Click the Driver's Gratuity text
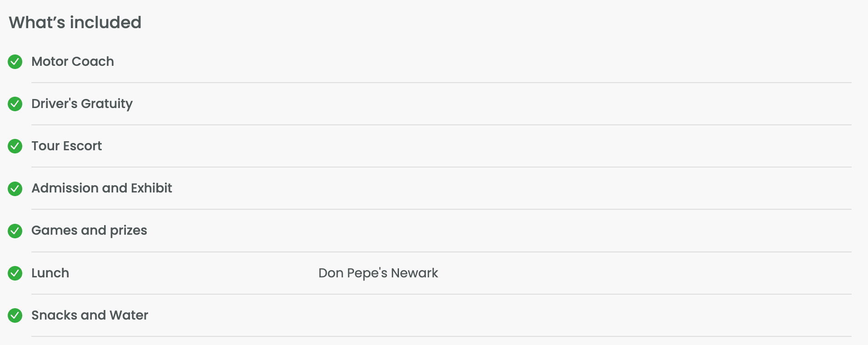The height and width of the screenshot is (345, 868). 82,104
